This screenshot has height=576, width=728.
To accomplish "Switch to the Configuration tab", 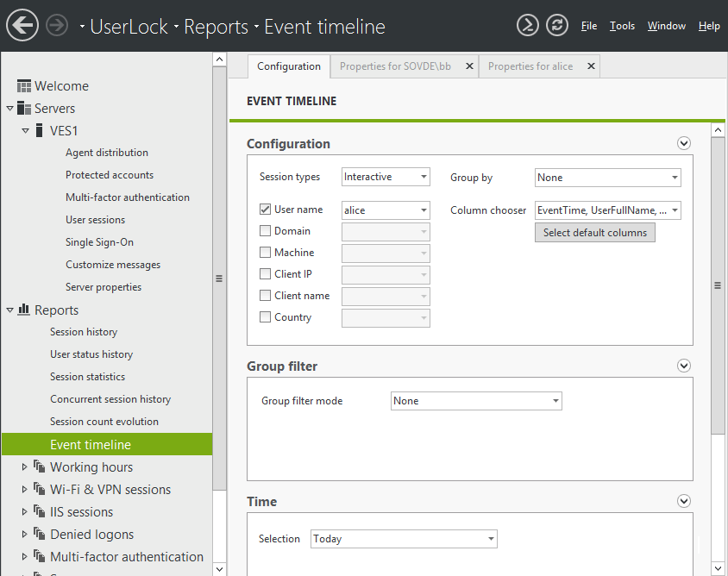I will point(289,66).
